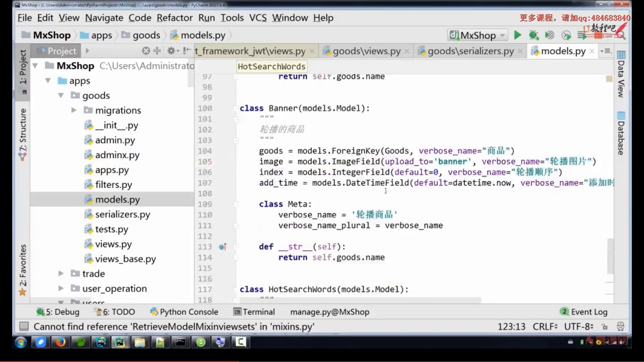
Task: Click the editor vertical scrollbar
Action: pyautogui.click(x=610, y=255)
